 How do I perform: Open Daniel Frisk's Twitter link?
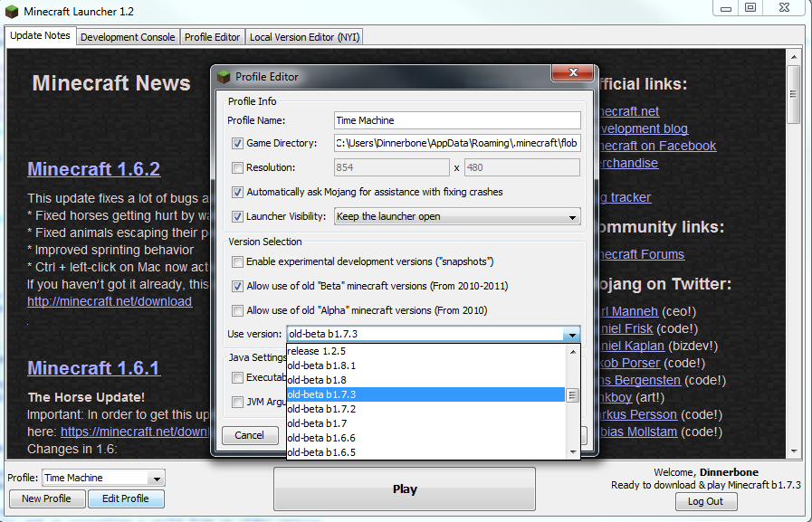tap(626, 329)
